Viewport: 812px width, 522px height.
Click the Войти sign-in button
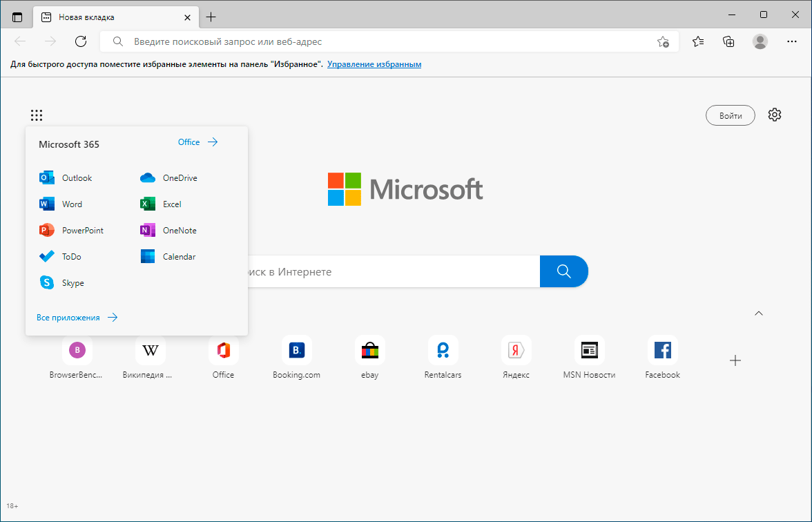coord(730,115)
